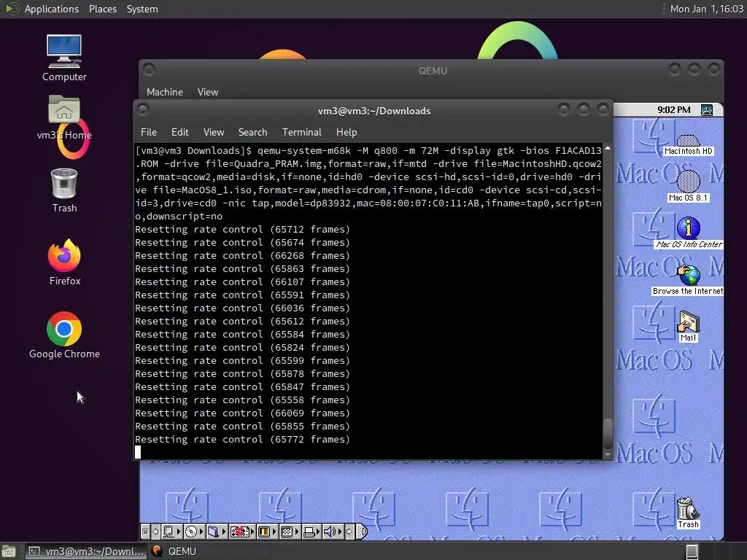The width and height of the screenshot is (747, 560).
Task: Click the Browse the Internet icon
Action: (x=689, y=280)
